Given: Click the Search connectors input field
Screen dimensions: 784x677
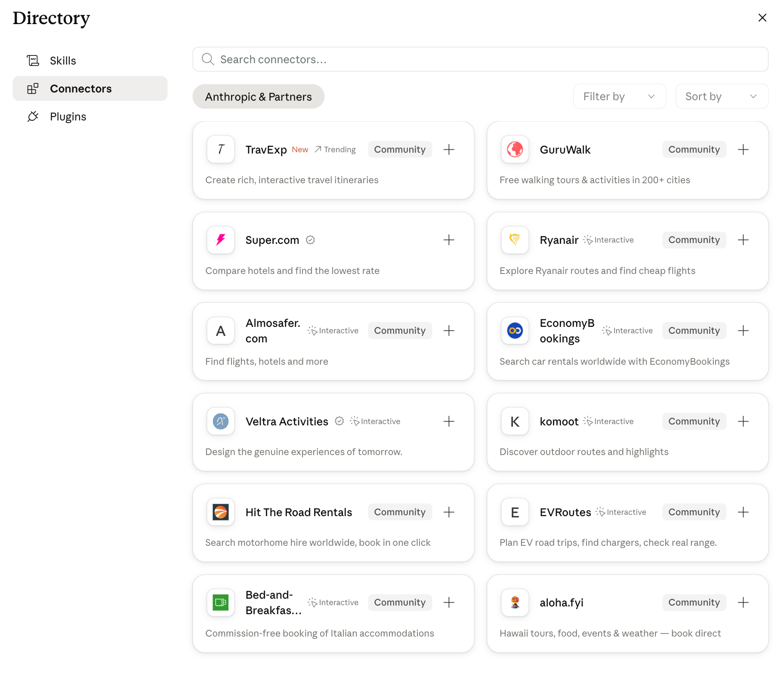Looking at the screenshot, I should pyautogui.click(x=480, y=59).
